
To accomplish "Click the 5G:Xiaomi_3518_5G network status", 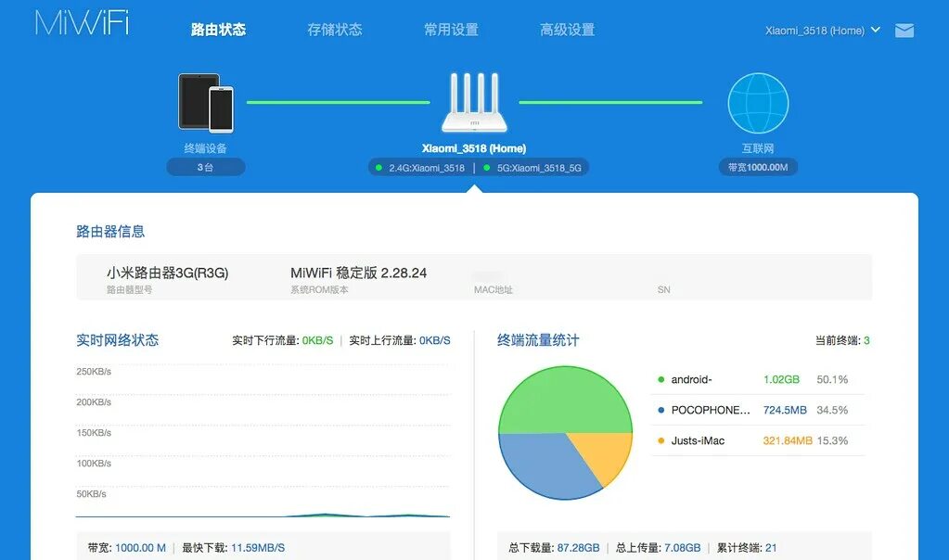I will click(x=532, y=168).
